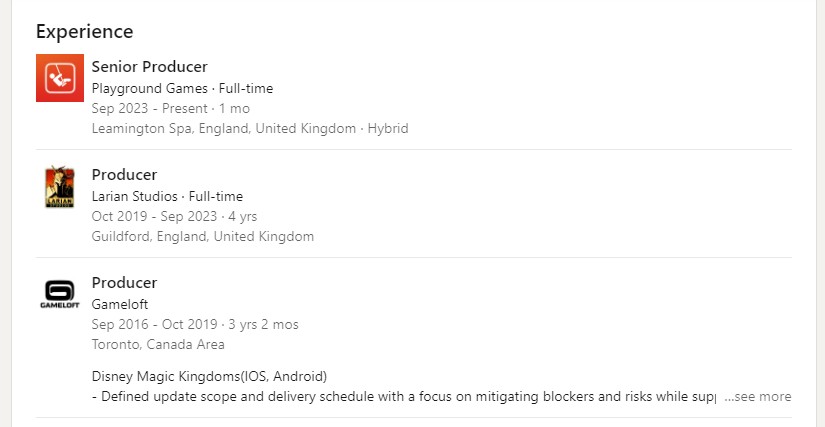Click the Senior Producer job title
The image size is (825, 427).
coord(149,67)
